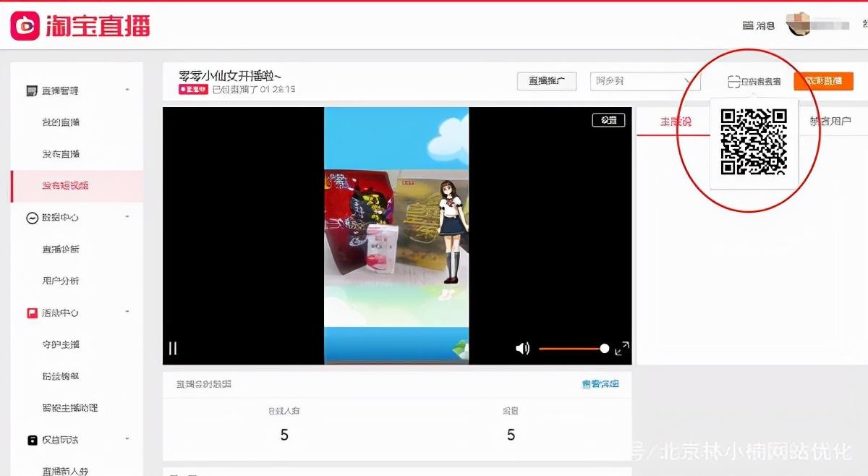The width and height of the screenshot is (868, 476).
Task: Select 我的直播 in the sidebar
Action: pos(61,122)
